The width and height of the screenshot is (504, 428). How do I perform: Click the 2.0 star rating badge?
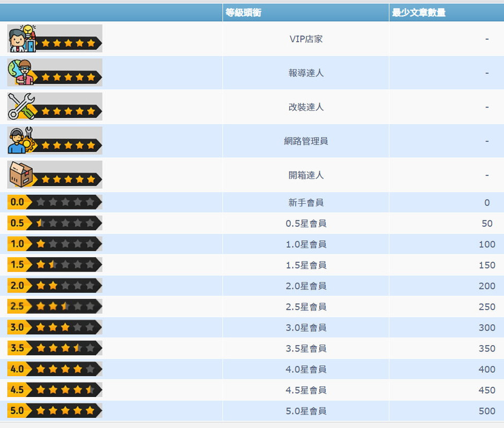click(55, 286)
